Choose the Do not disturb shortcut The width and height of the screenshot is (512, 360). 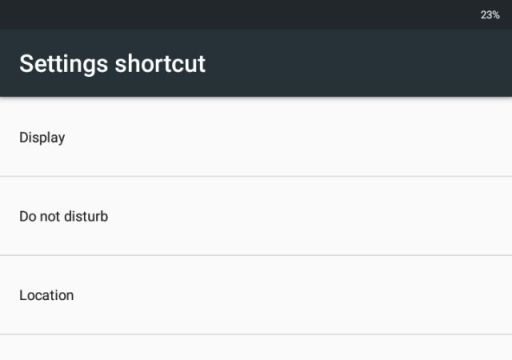point(256,216)
